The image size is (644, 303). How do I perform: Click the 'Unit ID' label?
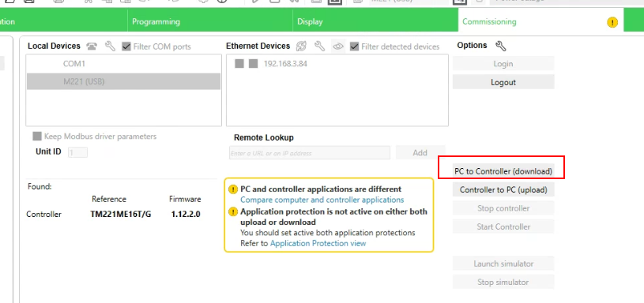click(x=48, y=151)
